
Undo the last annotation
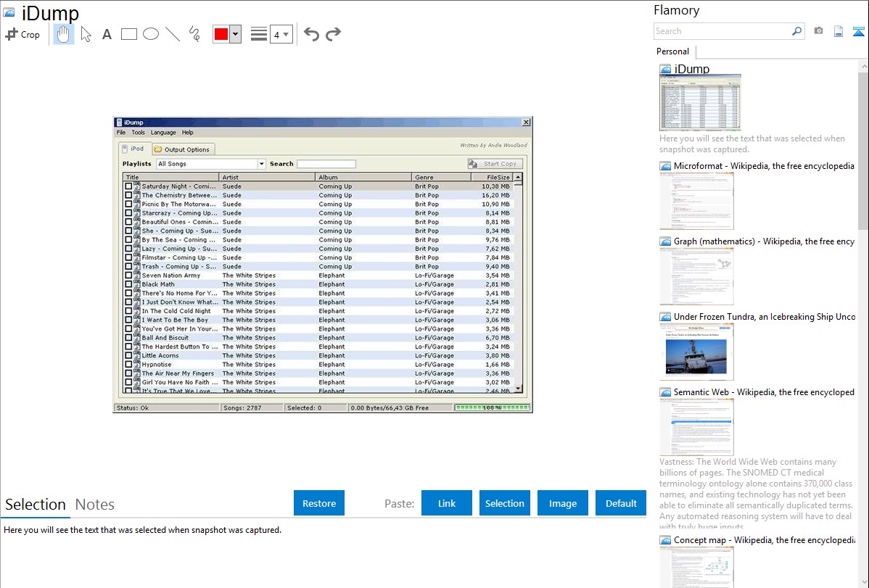point(311,34)
